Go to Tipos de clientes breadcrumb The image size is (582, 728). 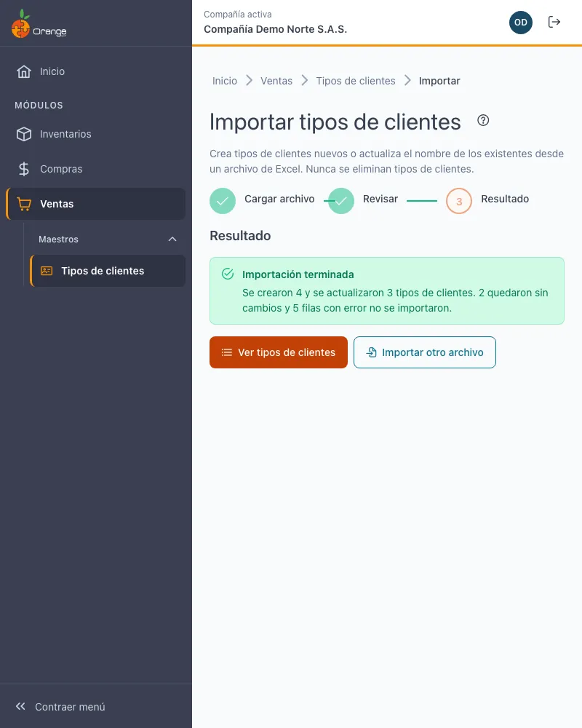[x=356, y=81]
